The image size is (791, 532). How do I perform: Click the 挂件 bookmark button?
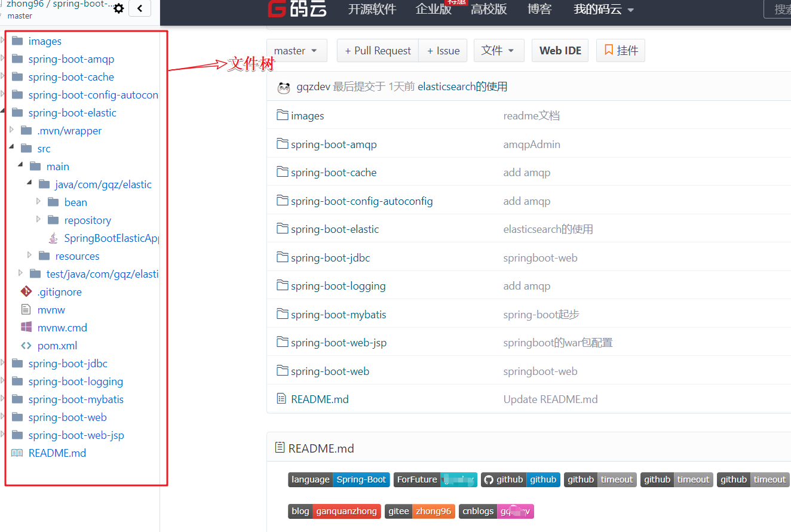pos(621,51)
